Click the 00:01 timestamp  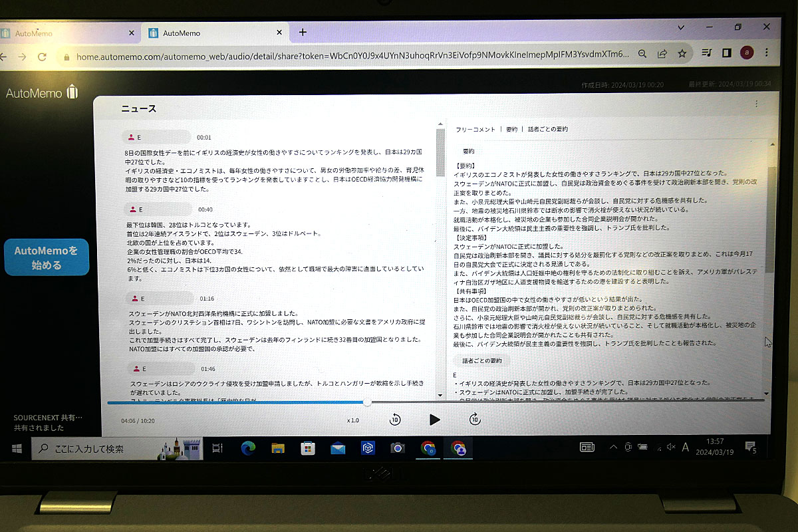click(203, 138)
